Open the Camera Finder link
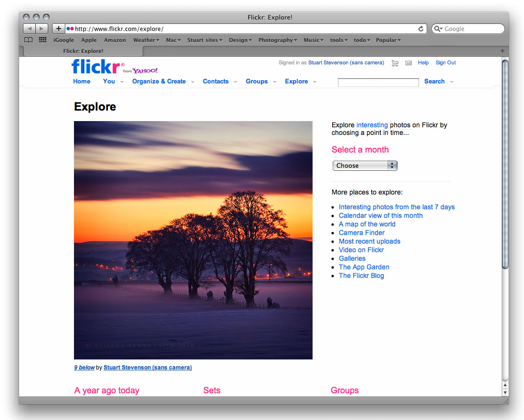524x420 pixels. [x=361, y=233]
